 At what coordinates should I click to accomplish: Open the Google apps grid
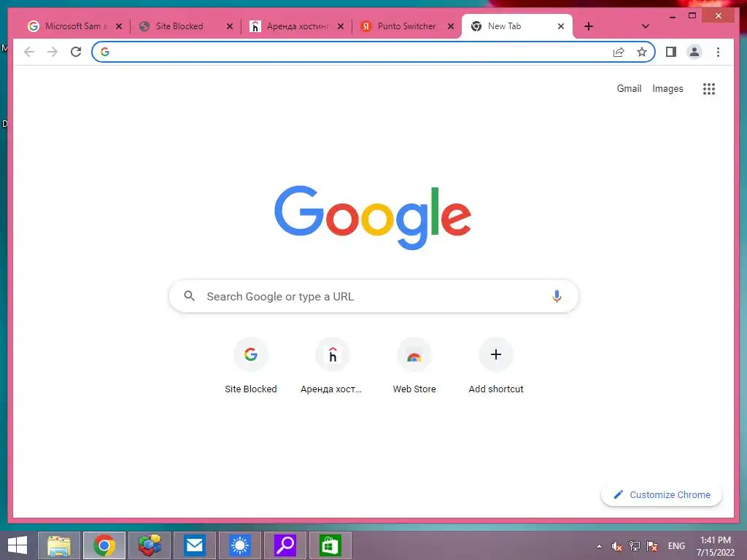coord(709,88)
